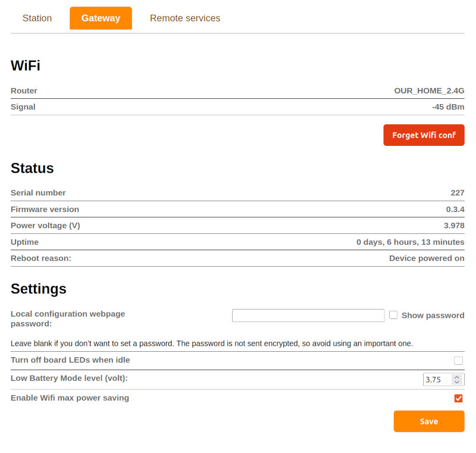This screenshot has width=476, height=453.
Task: Enable the Show password checkbox
Action: (x=393, y=315)
